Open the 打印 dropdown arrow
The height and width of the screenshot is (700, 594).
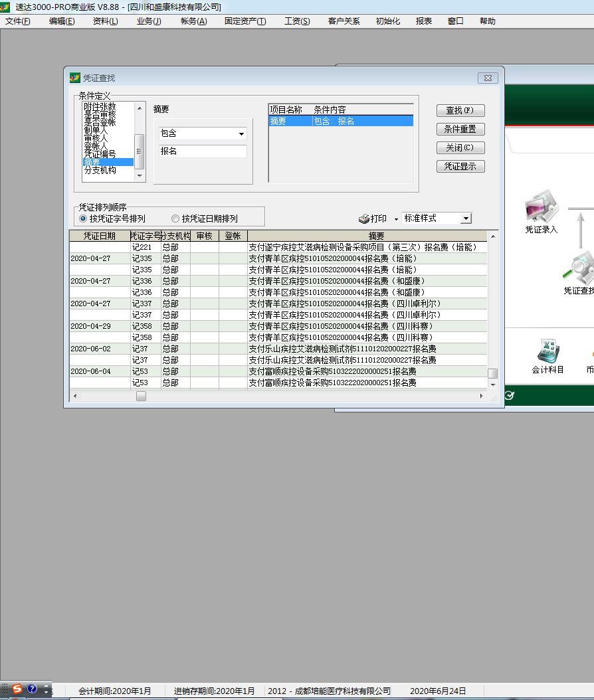396,219
